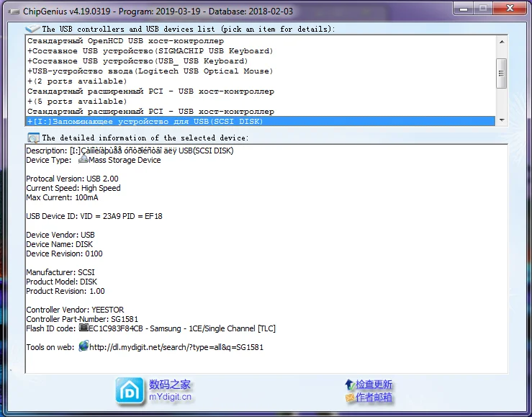Click the check update arrow icon
The image size is (532, 417).
tap(350, 385)
